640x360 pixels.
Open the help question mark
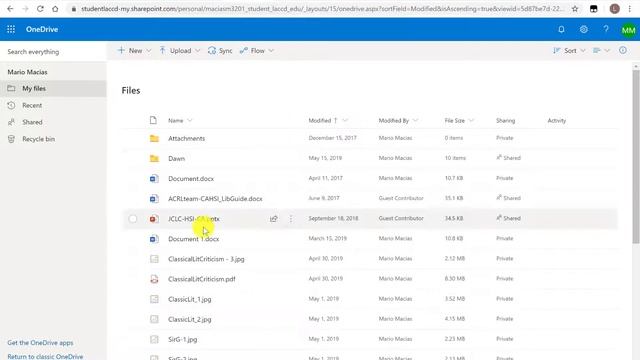click(606, 29)
